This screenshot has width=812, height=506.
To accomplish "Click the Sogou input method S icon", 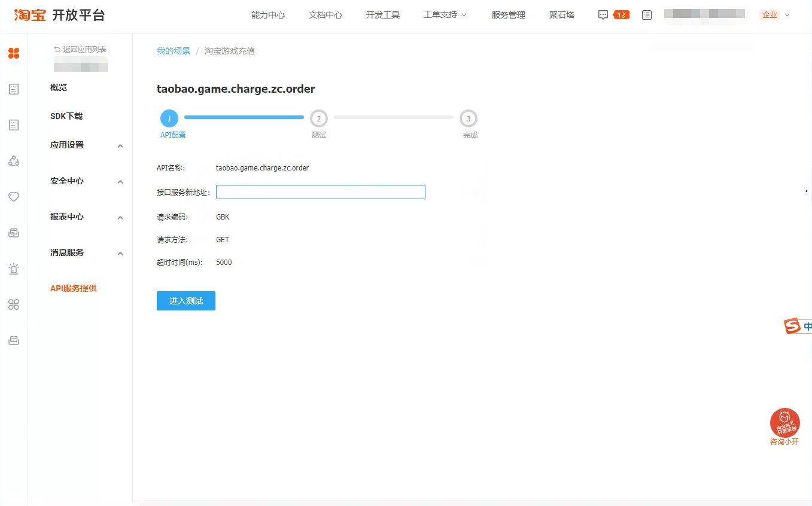I will 792,326.
